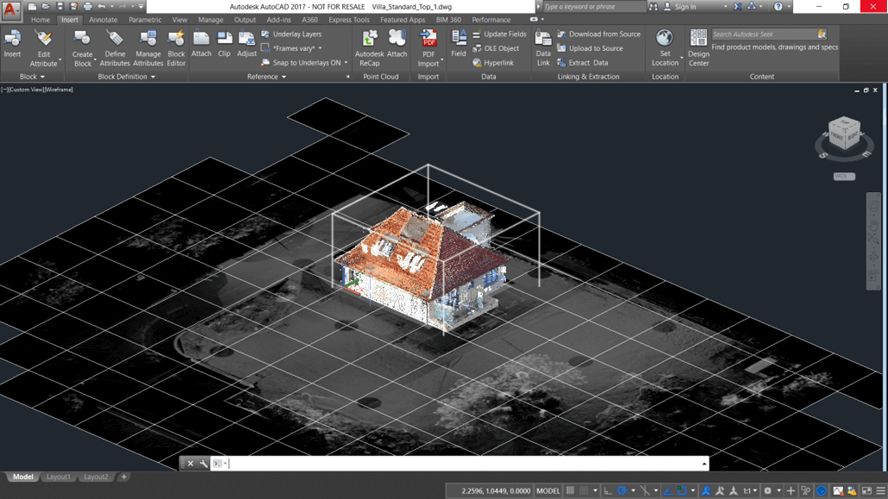Open the Layout1 tab
Viewport: 888px width, 499px height.
coord(56,477)
